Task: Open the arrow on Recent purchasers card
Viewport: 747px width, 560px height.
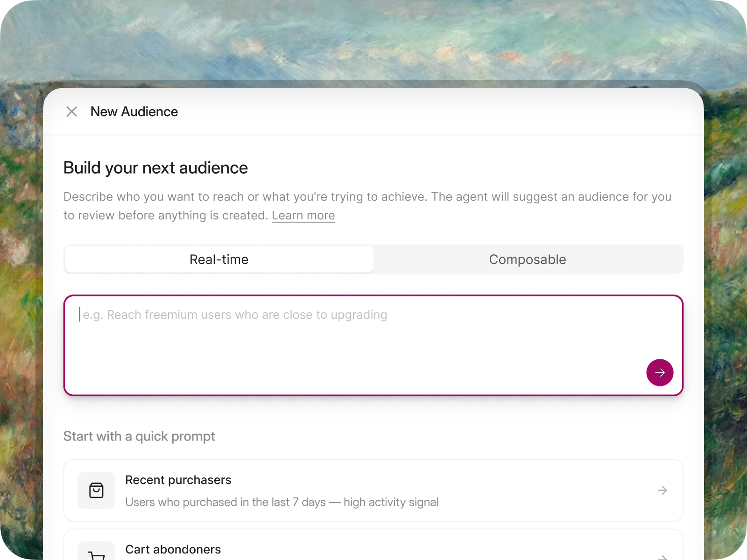Action: [662, 490]
